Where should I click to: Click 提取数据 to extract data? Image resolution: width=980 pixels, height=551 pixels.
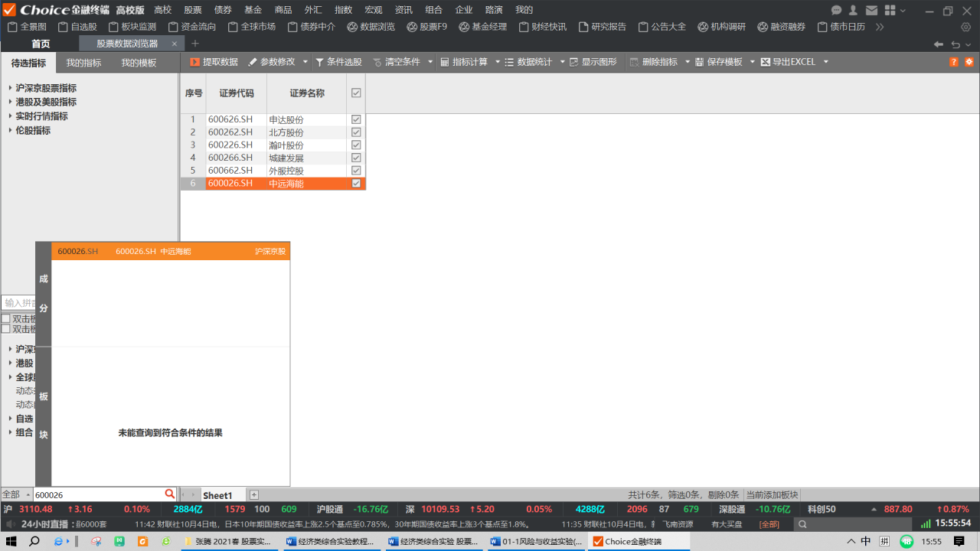(214, 62)
